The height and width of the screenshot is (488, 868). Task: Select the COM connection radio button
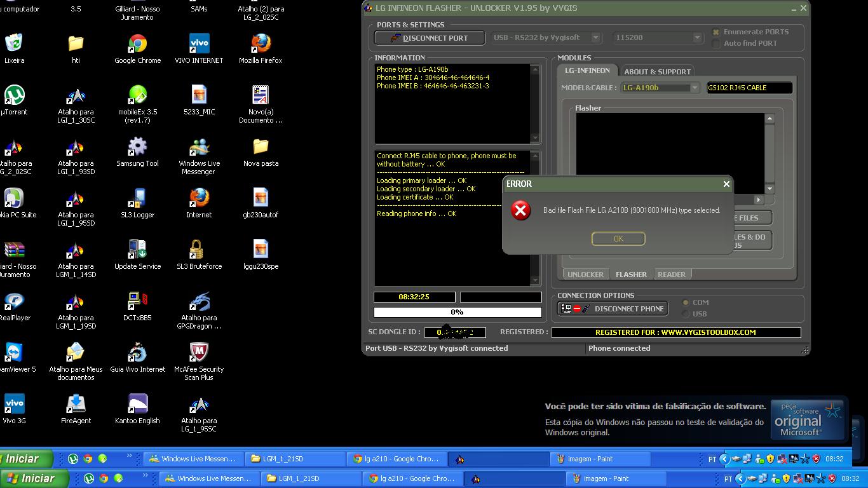point(686,302)
